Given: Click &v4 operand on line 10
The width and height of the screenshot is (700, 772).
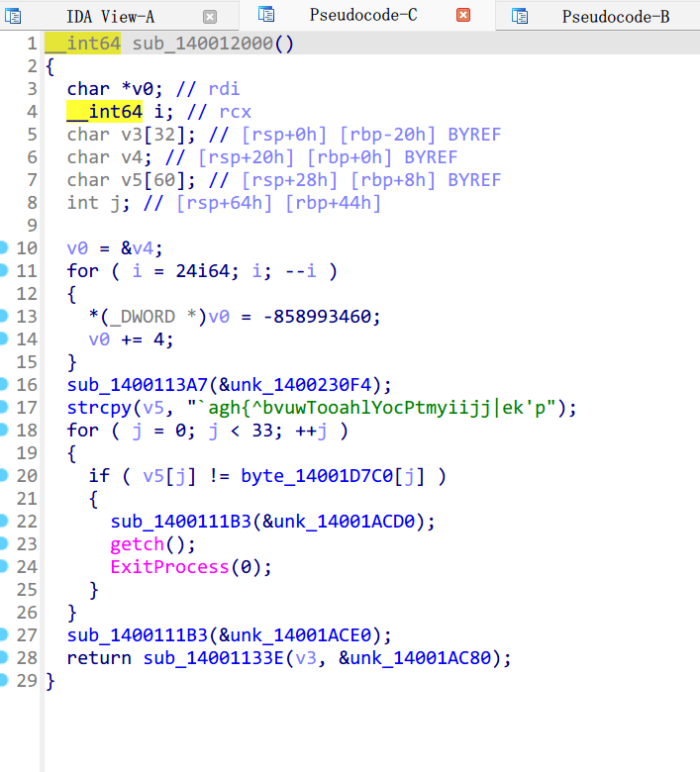Looking at the screenshot, I should [138, 248].
